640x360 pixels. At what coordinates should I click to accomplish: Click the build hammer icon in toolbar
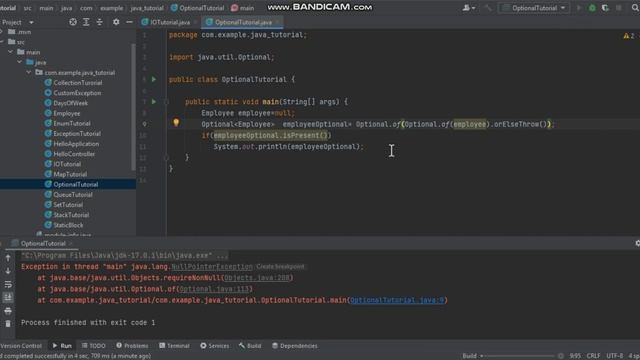point(488,8)
